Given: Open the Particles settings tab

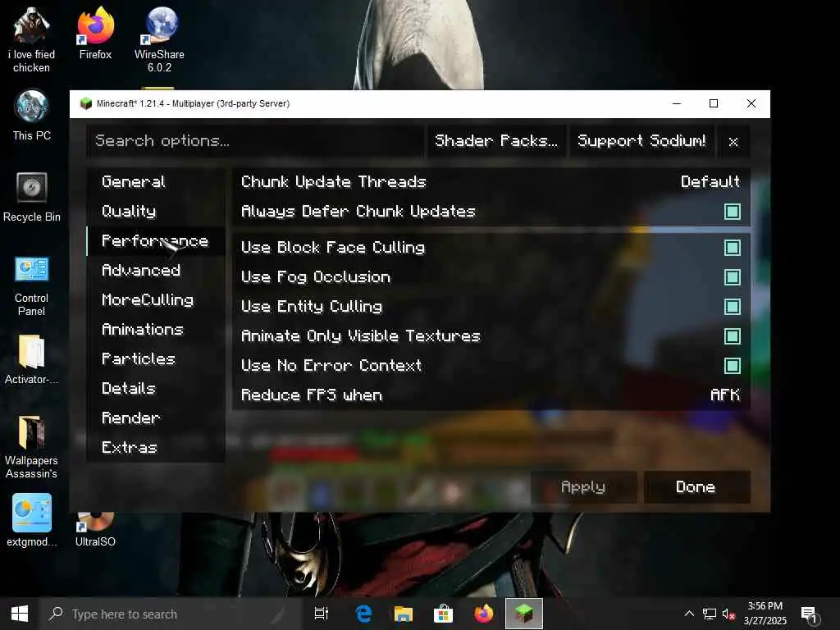Looking at the screenshot, I should pos(155,359).
